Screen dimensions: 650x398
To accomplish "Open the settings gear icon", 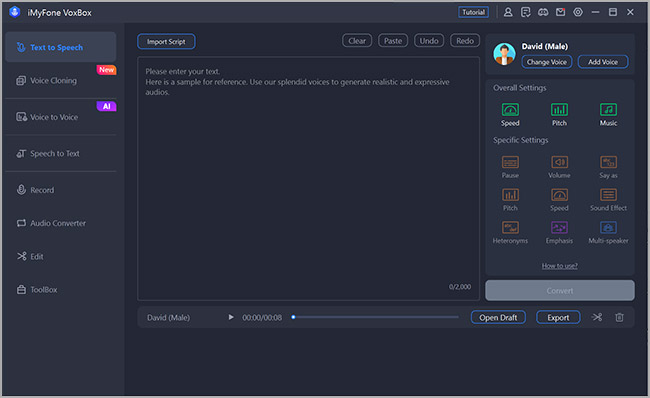I will [578, 12].
